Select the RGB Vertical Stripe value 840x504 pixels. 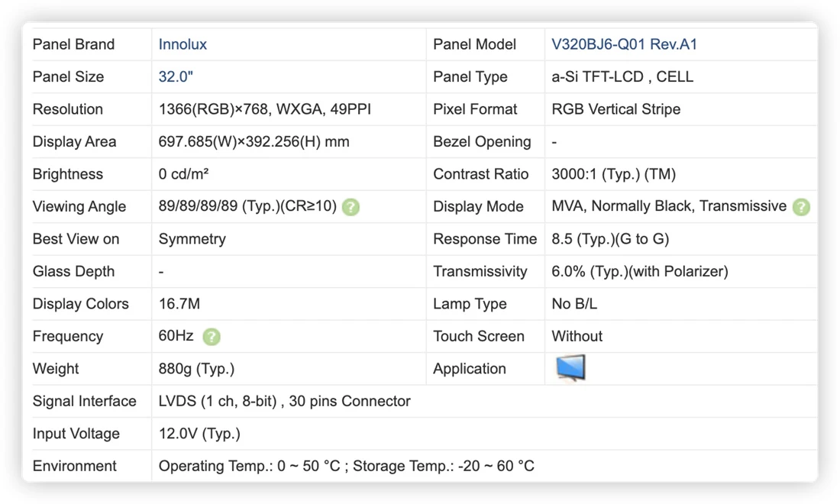tap(616, 109)
